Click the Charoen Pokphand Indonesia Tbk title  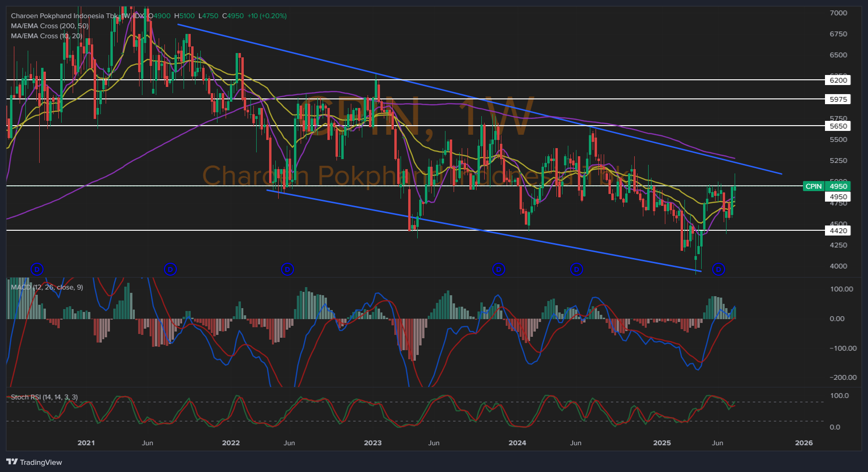(x=64, y=16)
